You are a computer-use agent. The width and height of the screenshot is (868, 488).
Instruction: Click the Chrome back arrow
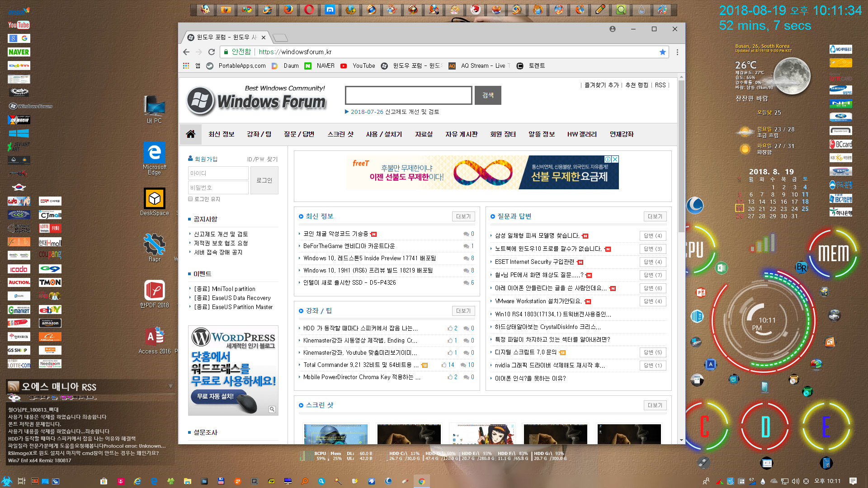(186, 52)
